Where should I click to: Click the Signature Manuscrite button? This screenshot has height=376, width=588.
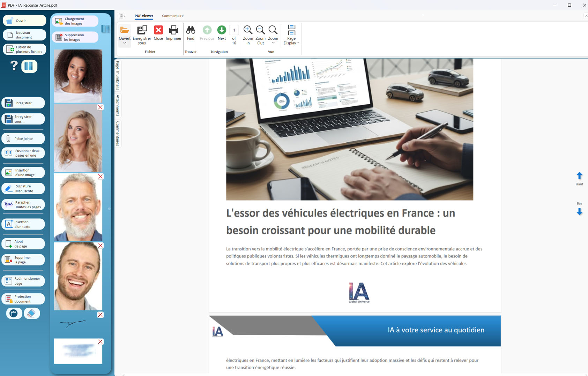tap(24, 189)
